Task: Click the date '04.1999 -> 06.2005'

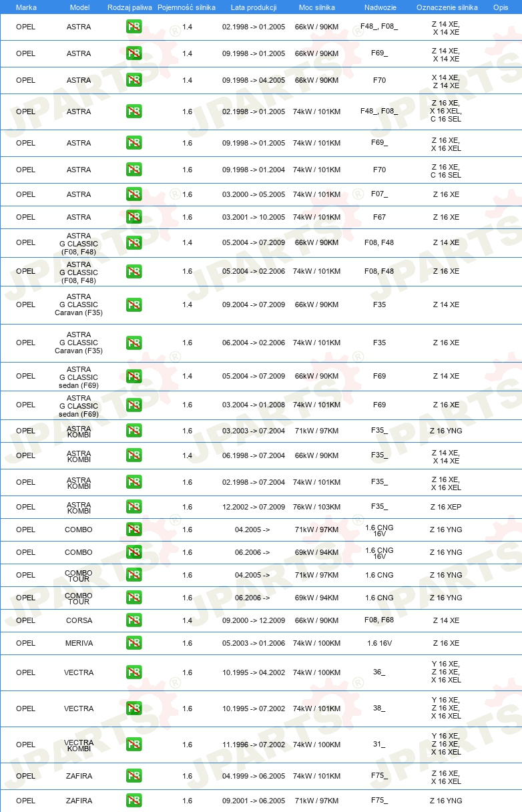Action: (254, 776)
